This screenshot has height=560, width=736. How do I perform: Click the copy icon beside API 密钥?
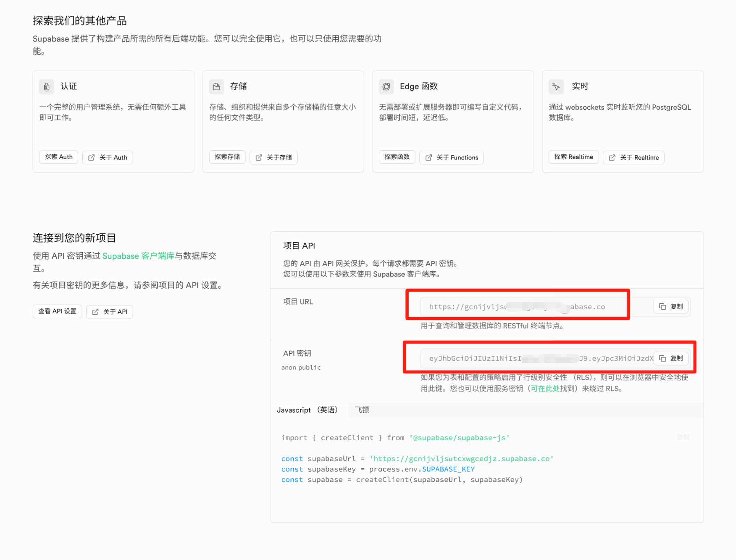coord(663,358)
